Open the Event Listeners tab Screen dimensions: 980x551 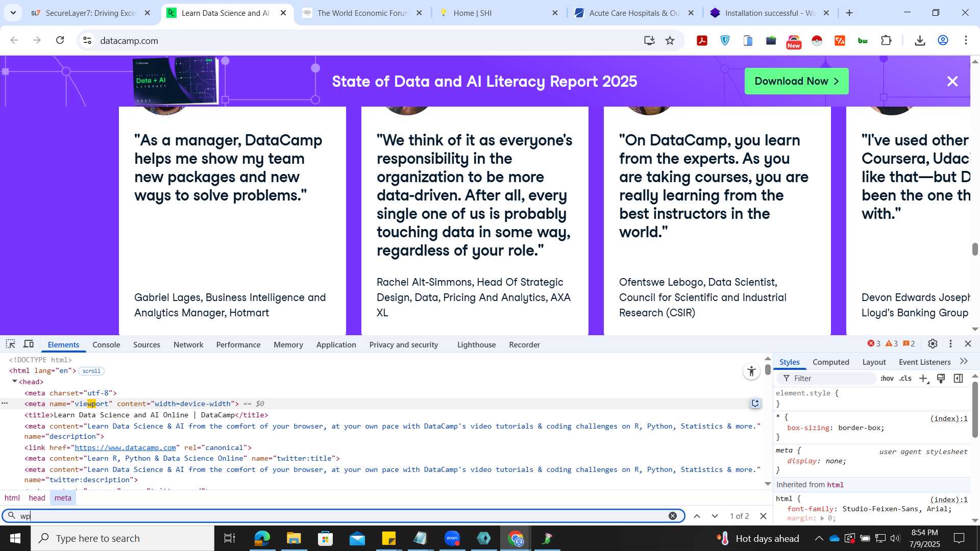(x=924, y=362)
